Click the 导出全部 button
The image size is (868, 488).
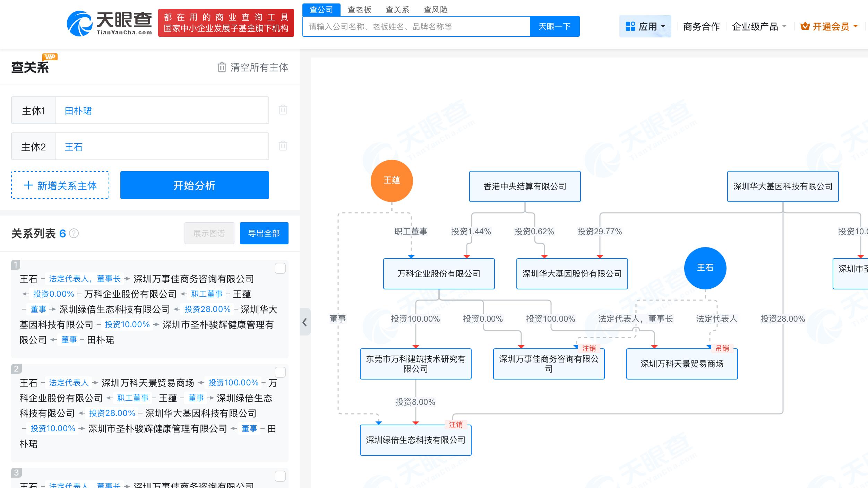pos(264,233)
